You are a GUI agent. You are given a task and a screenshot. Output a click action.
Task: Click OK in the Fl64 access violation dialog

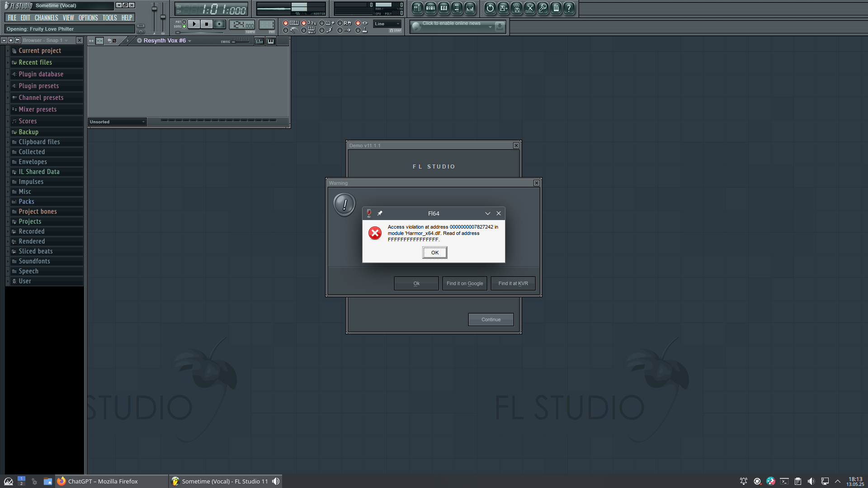point(435,253)
